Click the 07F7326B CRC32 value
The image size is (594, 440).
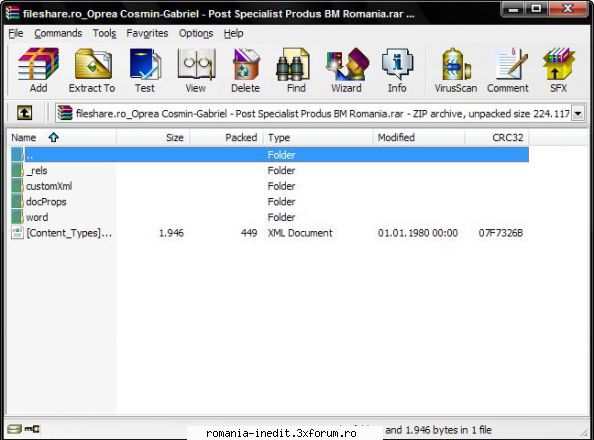coord(501,233)
